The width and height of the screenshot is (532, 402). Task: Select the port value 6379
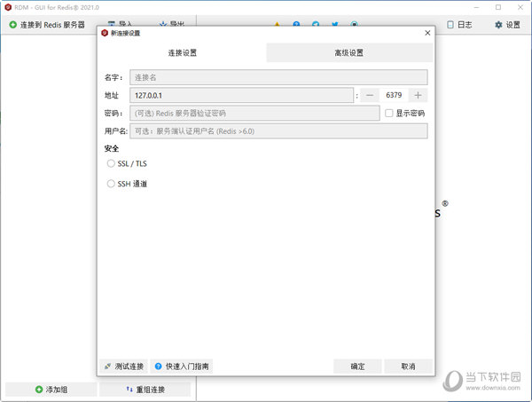394,95
